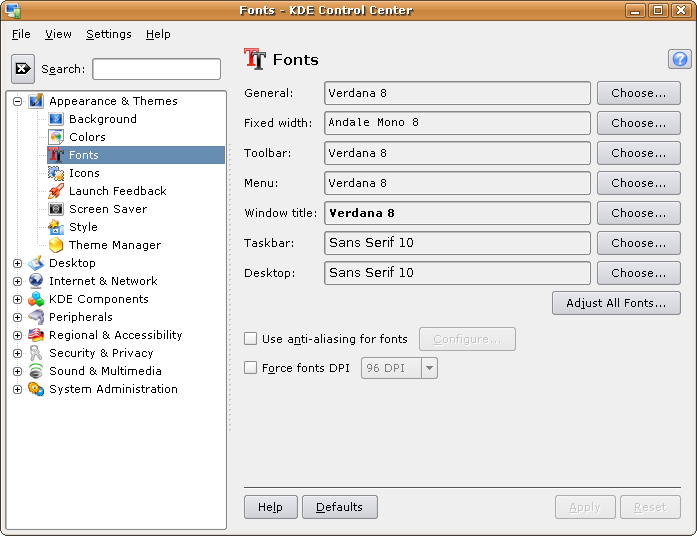The height and width of the screenshot is (536, 697).
Task: Choose the Menu font
Action: pyautogui.click(x=639, y=183)
